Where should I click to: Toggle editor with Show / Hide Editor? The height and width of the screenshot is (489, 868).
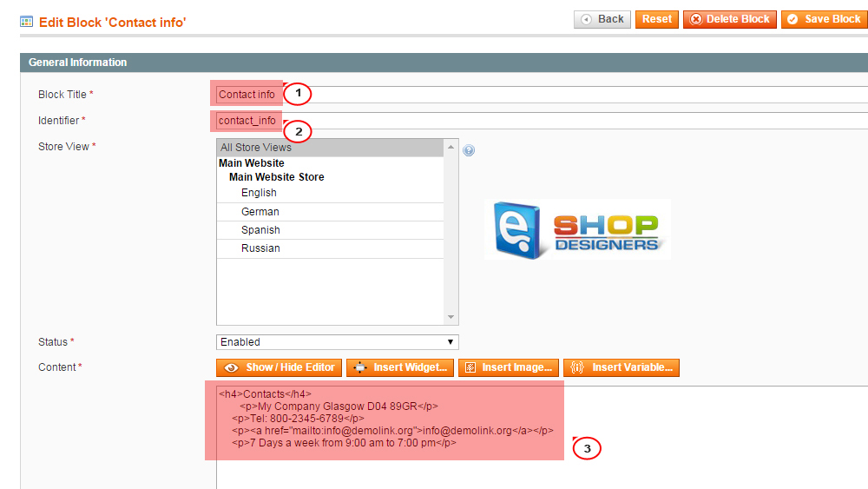pos(279,367)
